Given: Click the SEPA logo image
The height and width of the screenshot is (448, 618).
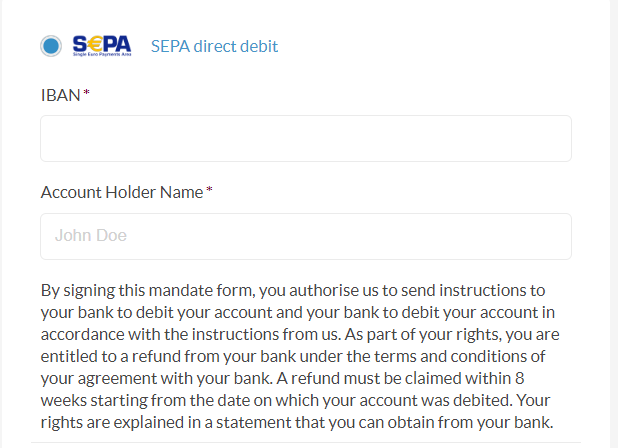Looking at the screenshot, I should tap(101, 45).
